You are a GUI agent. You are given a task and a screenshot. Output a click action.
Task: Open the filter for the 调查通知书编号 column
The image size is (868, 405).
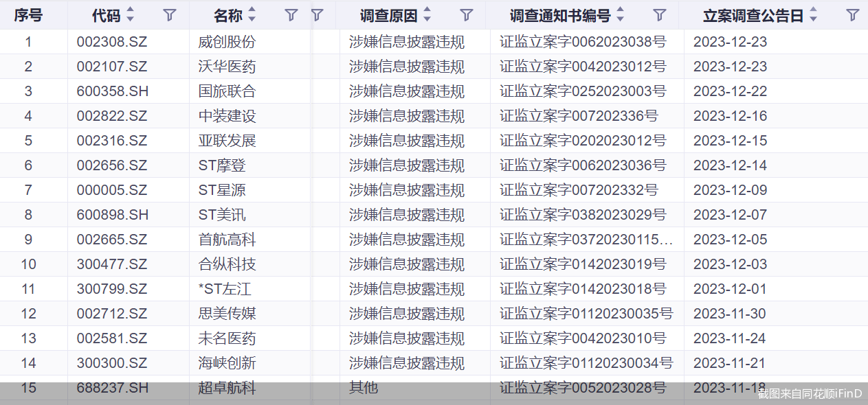pos(660,14)
